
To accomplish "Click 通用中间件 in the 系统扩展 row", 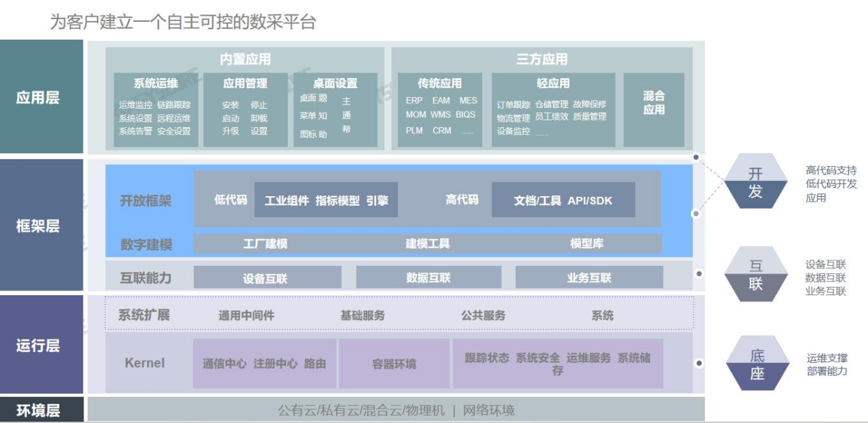I will point(246,316).
